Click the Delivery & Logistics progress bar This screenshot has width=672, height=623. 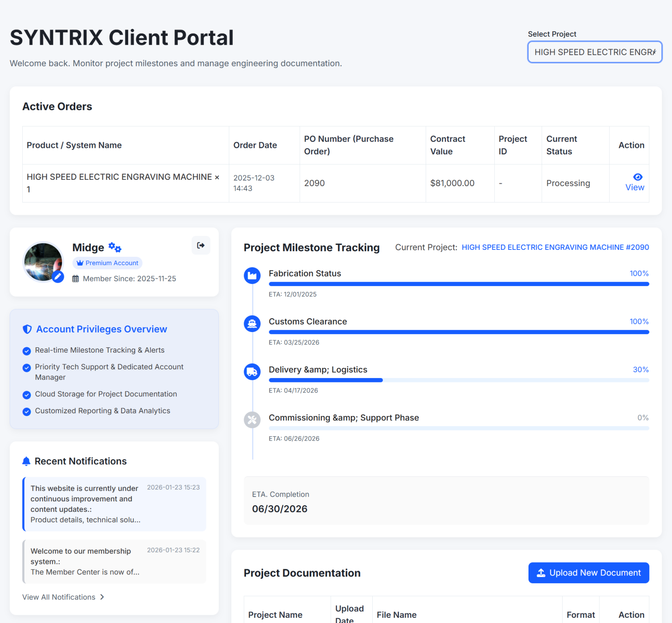pyautogui.click(x=458, y=380)
